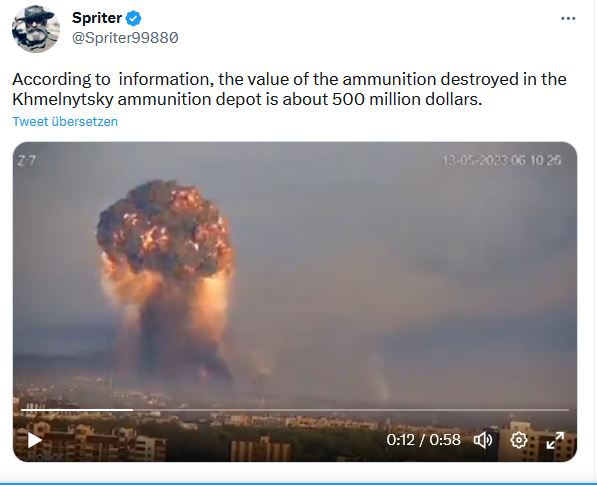597x485 pixels.
Task: Mute the video using the speaker icon
Action: 483,440
